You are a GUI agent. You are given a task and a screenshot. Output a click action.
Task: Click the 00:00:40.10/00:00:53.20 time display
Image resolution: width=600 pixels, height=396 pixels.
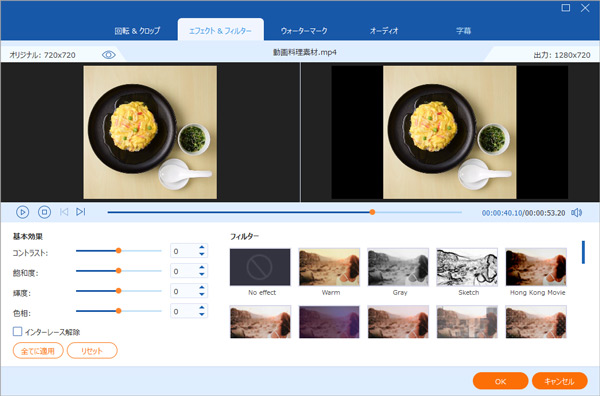click(x=523, y=213)
